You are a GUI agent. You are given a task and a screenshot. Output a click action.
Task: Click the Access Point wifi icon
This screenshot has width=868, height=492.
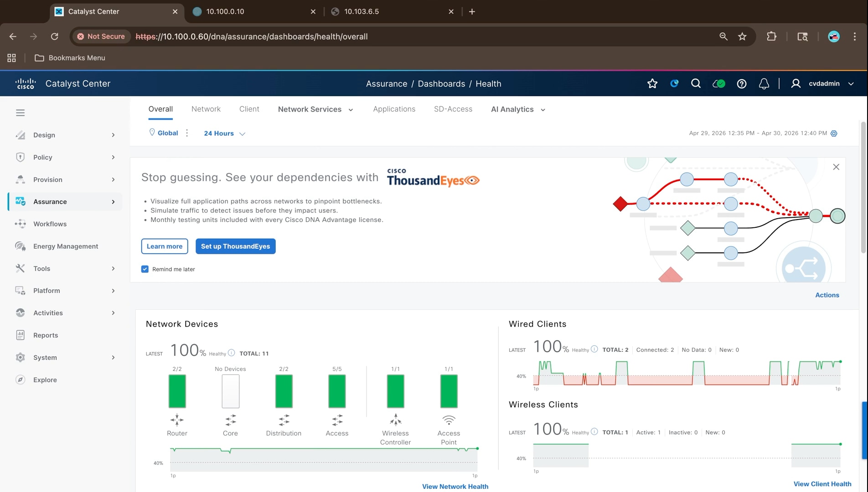[x=449, y=420]
